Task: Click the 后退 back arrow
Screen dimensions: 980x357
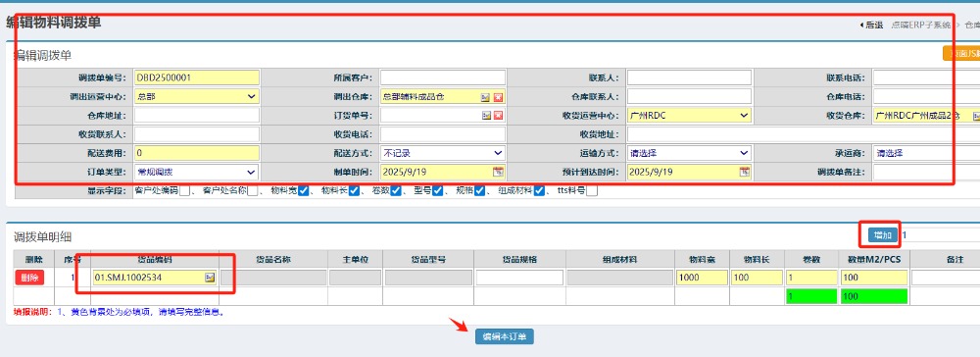Action: pyautogui.click(x=871, y=25)
